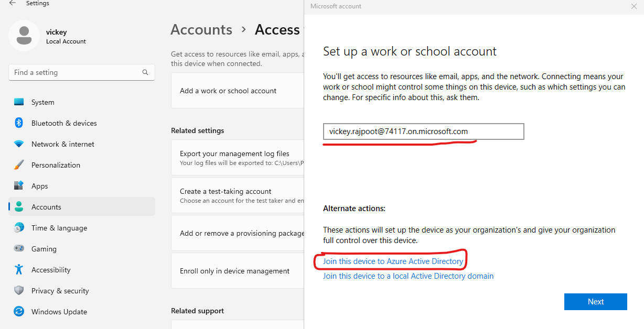Open Accessibility settings
The image size is (644, 329).
click(x=82, y=270)
